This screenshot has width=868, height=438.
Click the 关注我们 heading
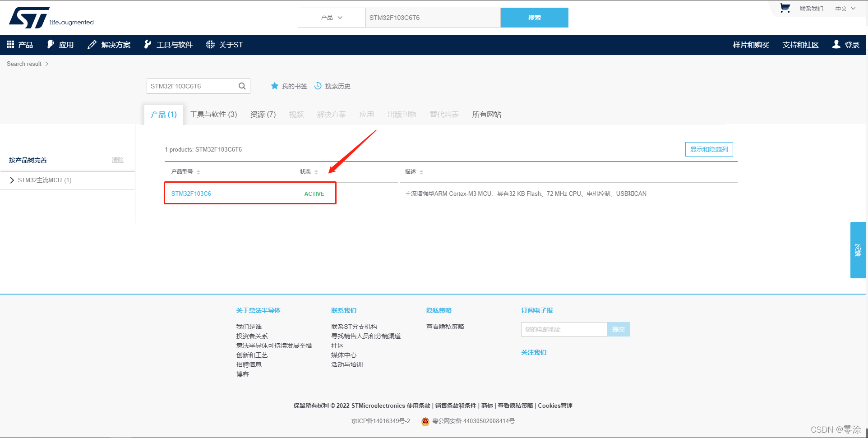click(534, 352)
